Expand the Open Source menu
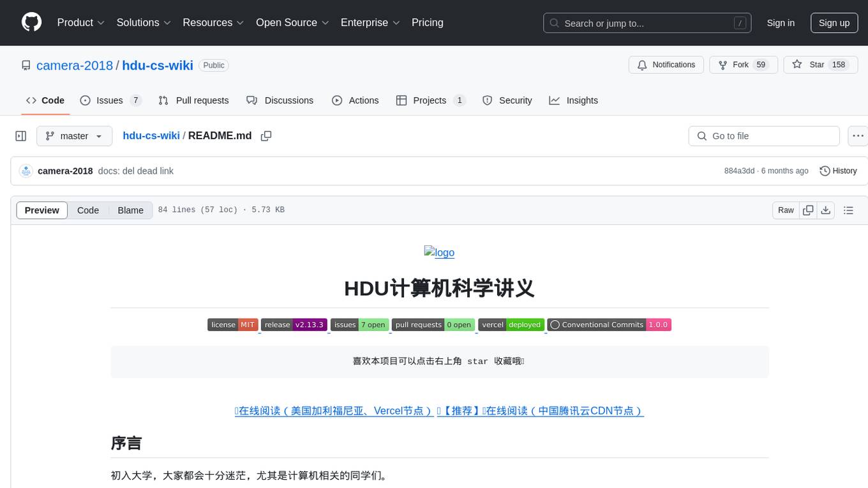 [292, 22]
